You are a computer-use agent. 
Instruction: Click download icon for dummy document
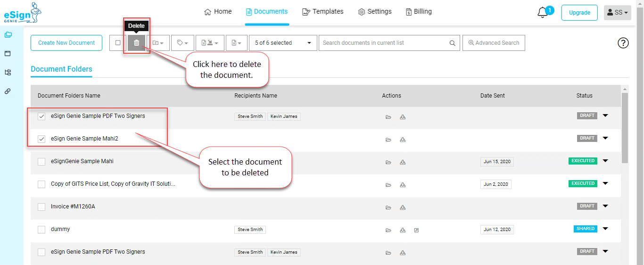click(403, 230)
